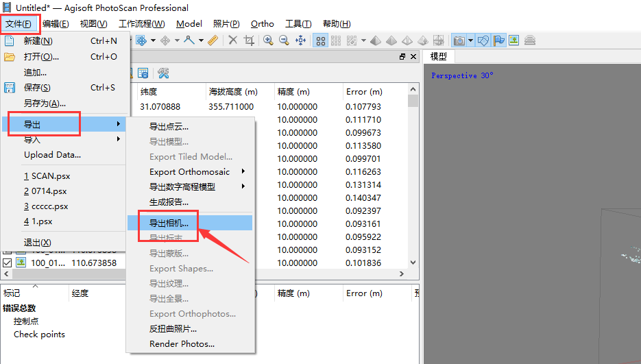Show the Dense Cloud Classes view

(x=352, y=40)
